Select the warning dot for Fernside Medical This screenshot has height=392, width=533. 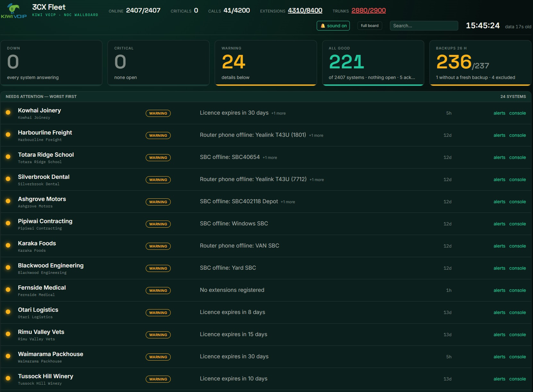(x=8, y=290)
